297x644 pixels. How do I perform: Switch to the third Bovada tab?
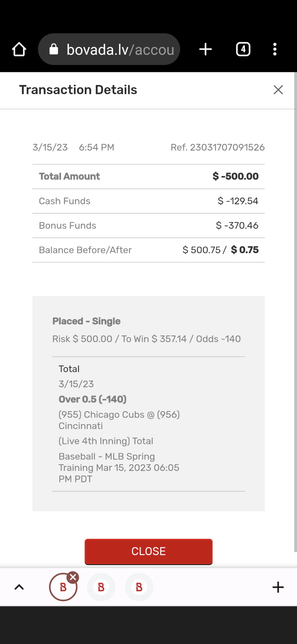[139, 587]
